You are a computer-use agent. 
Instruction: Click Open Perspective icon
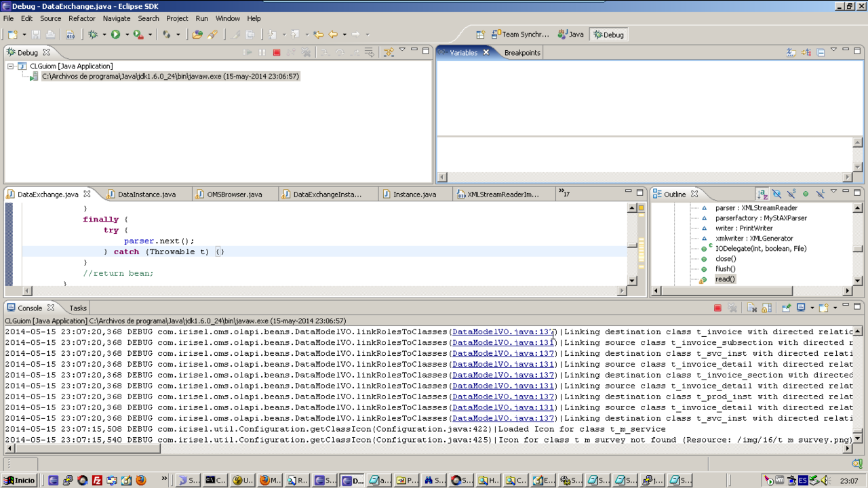click(x=480, y=35)
